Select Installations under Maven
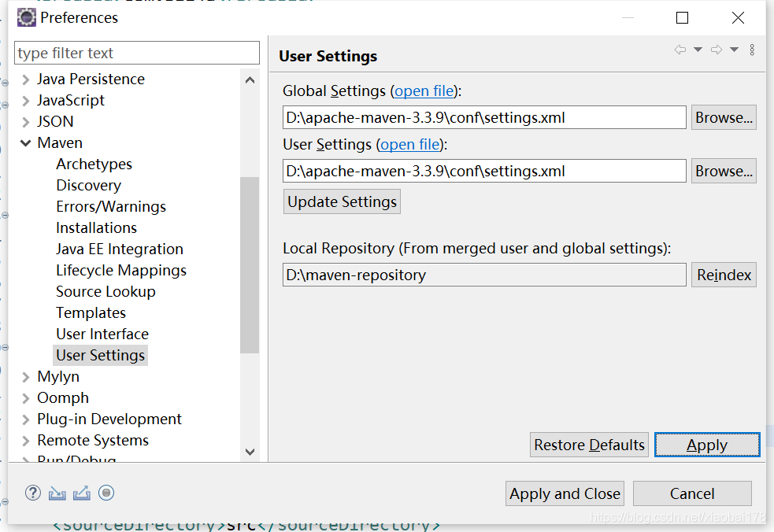The width and height of the screenshot is (774, 532). point(96,228)
